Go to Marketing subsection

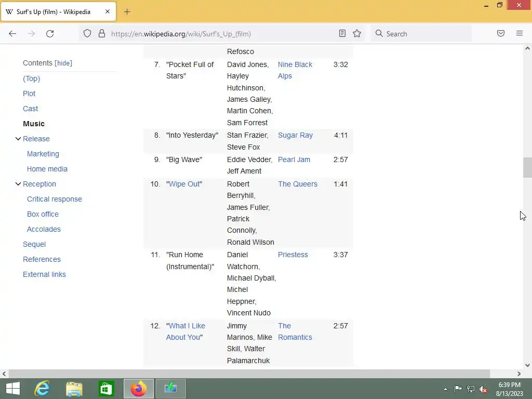click(43, 154)
